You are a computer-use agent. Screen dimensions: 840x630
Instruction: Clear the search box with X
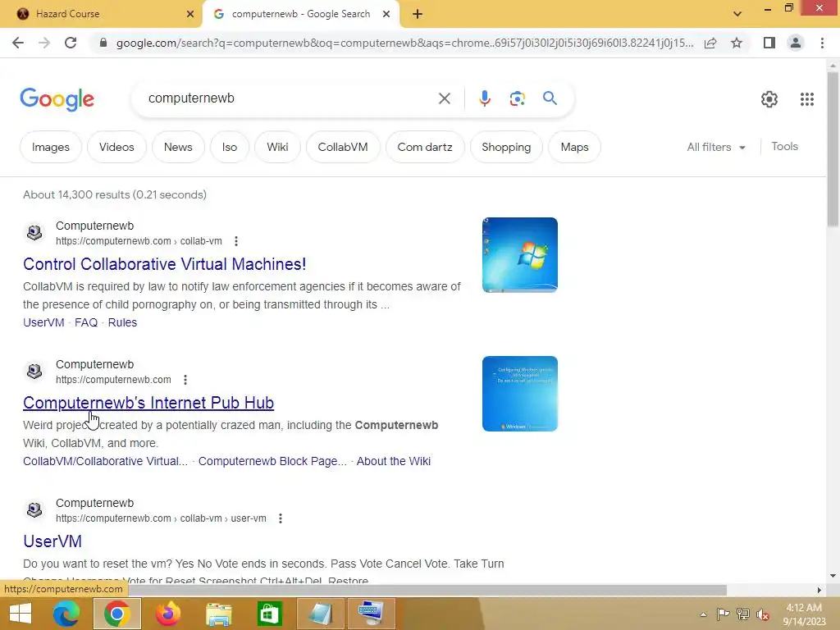[x=444, y=98]
